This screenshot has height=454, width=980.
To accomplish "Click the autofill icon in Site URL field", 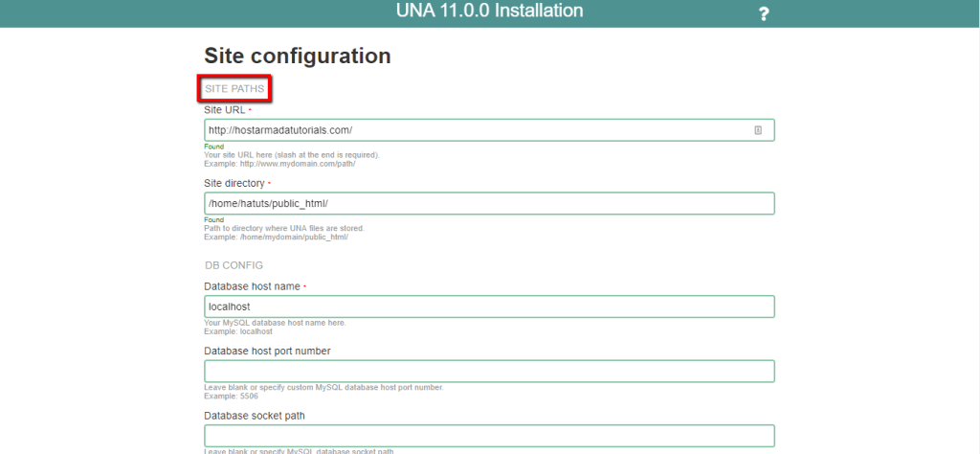I will [x=758, y=130].
